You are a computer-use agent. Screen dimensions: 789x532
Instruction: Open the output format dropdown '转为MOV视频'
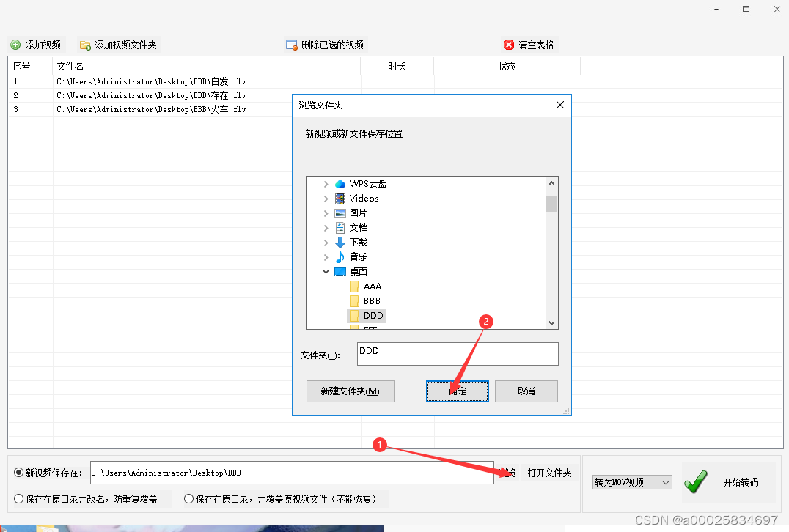pyautogui.click(x=632, y=482)
